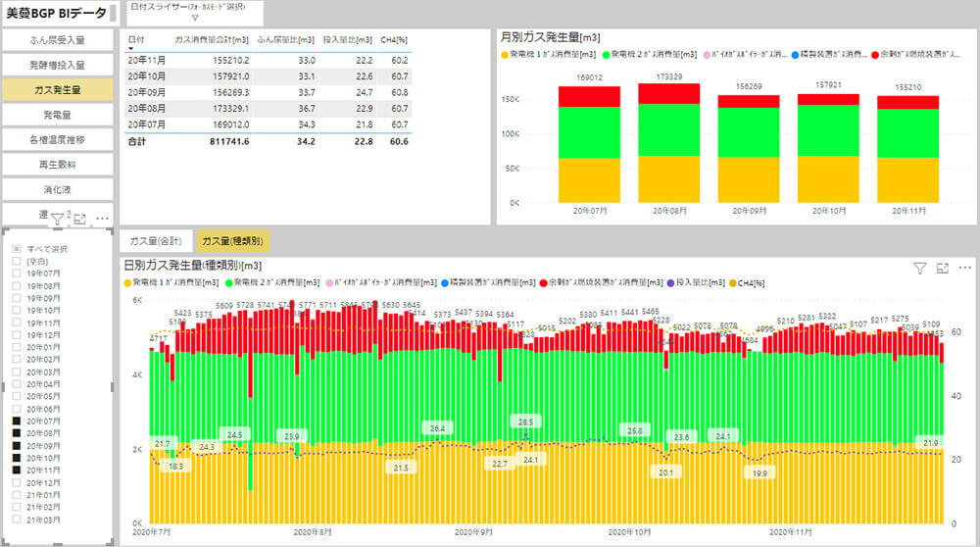This screenshot has width=980, height=547.
Task: Click the focus mode icon above the date slicer
Action: click(x=80, y=219)
